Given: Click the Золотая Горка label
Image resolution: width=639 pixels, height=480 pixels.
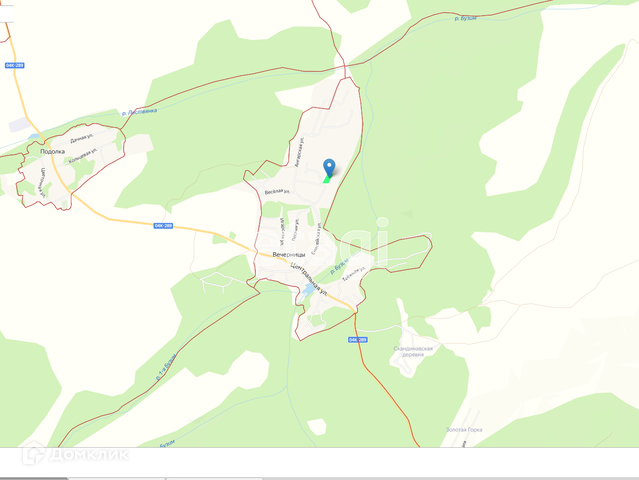Looking at the screenshot, I should tap(464, 429).
